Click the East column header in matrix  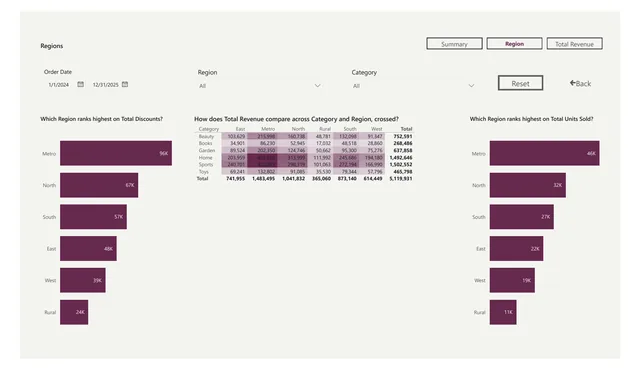[x=240, y=129]
